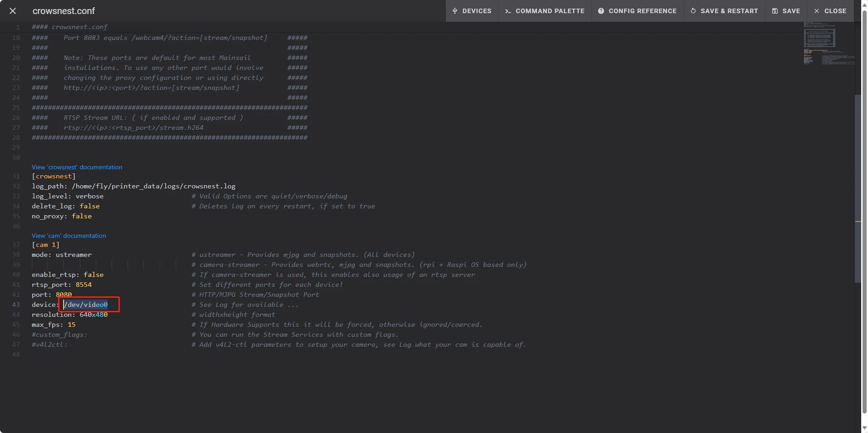Click the port value 8080

click(64, 295)
